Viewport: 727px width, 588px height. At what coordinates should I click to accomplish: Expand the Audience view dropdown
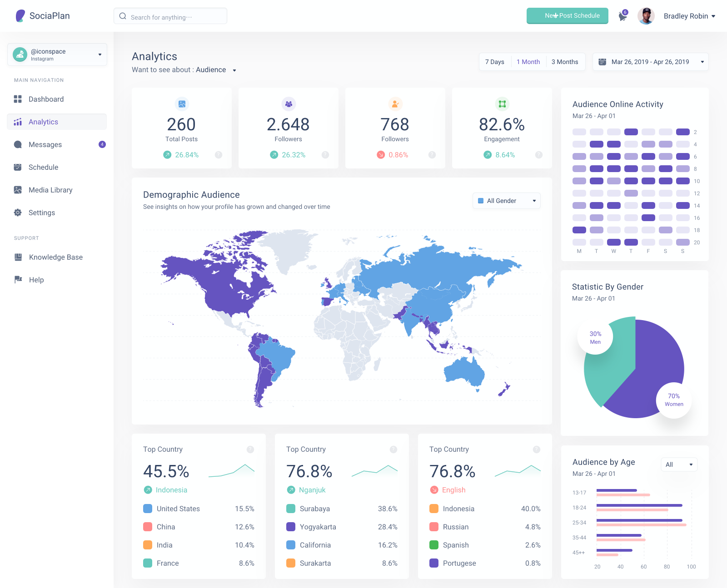(x=216, y=70)
